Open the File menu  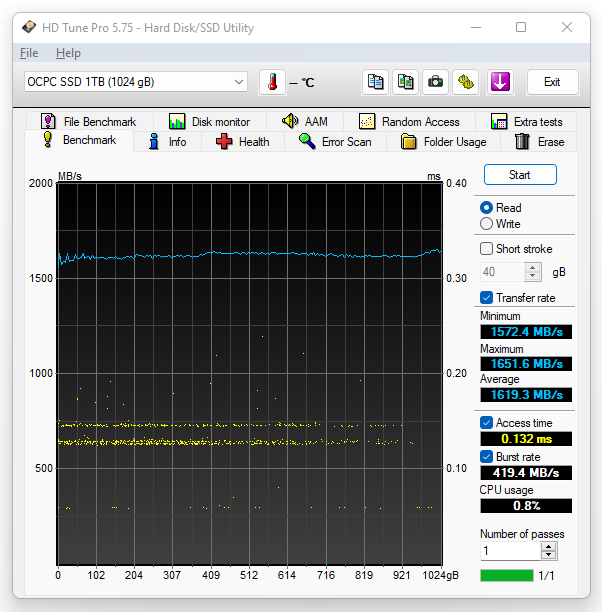(29, 53)
